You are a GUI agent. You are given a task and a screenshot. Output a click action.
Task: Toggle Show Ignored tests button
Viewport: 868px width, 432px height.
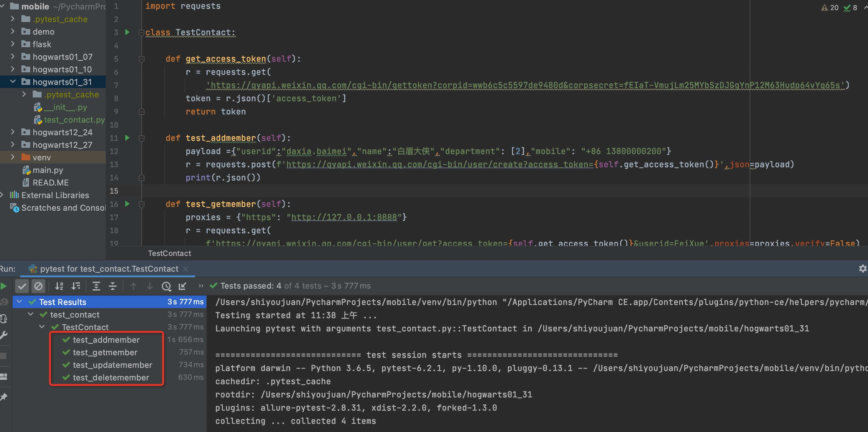coord(38,286)
